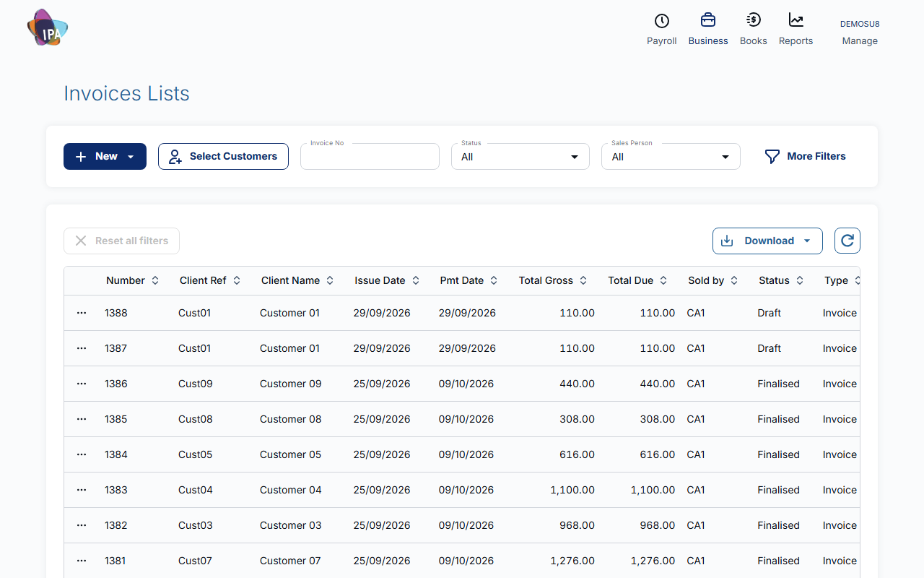Open row actions for invoice 1386
924x578 pixels.
pyautogui.click(x=82, y=384)
